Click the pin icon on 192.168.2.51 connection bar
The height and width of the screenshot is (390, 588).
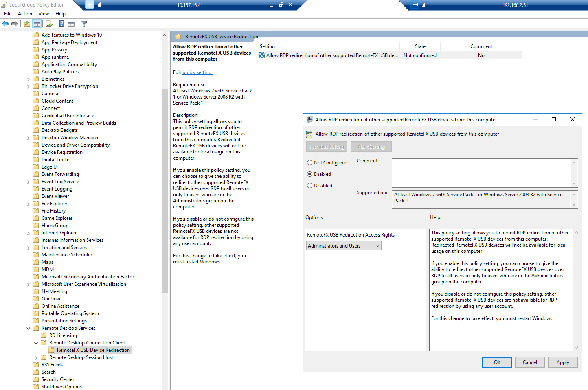pos(415,5)
